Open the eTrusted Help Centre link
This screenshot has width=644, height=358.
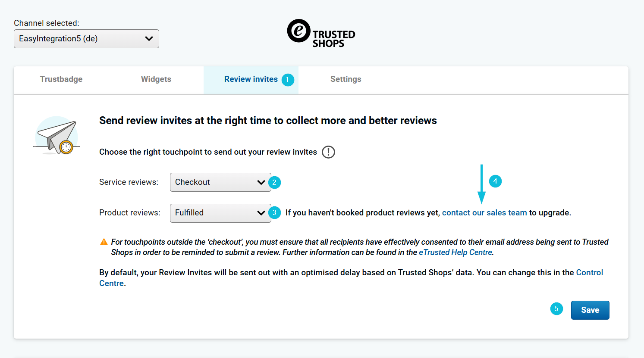point(455,252)
